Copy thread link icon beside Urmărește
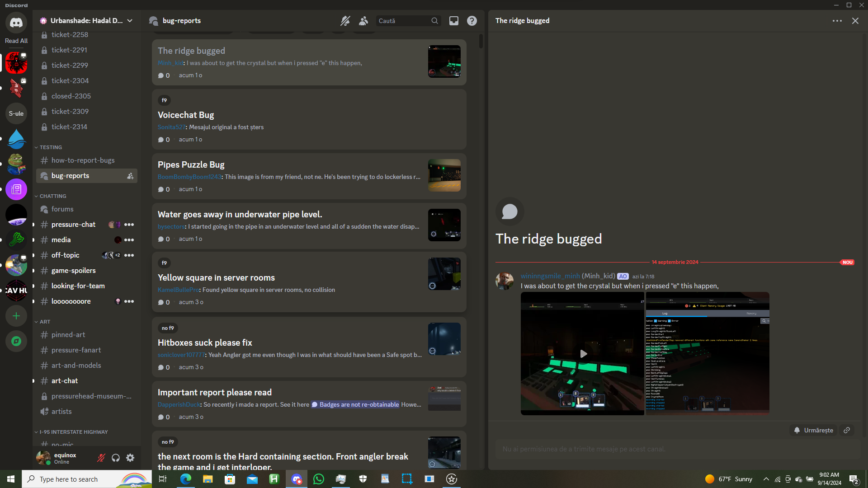 (x=847, y=430)
